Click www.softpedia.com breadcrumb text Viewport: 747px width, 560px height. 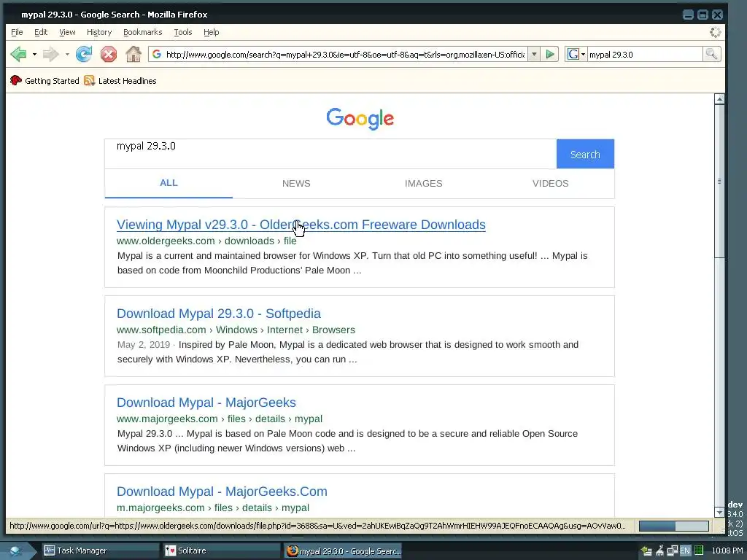[x=161, y=330]
